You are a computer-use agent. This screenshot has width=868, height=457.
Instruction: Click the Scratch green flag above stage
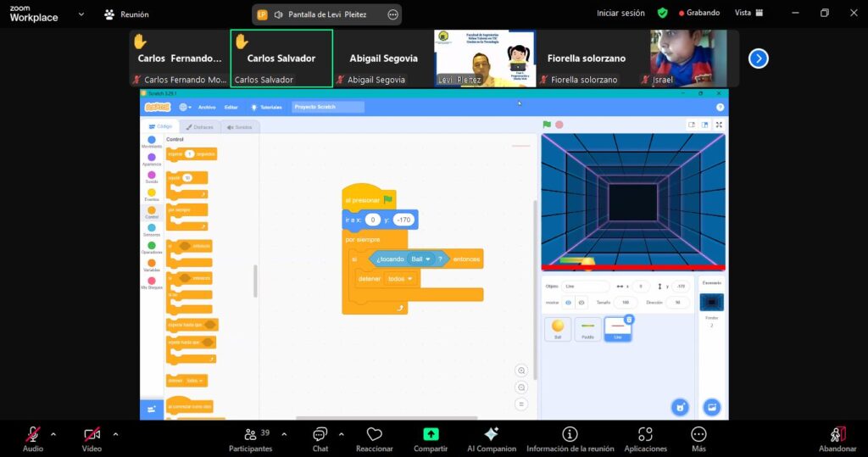click(547, 125)
